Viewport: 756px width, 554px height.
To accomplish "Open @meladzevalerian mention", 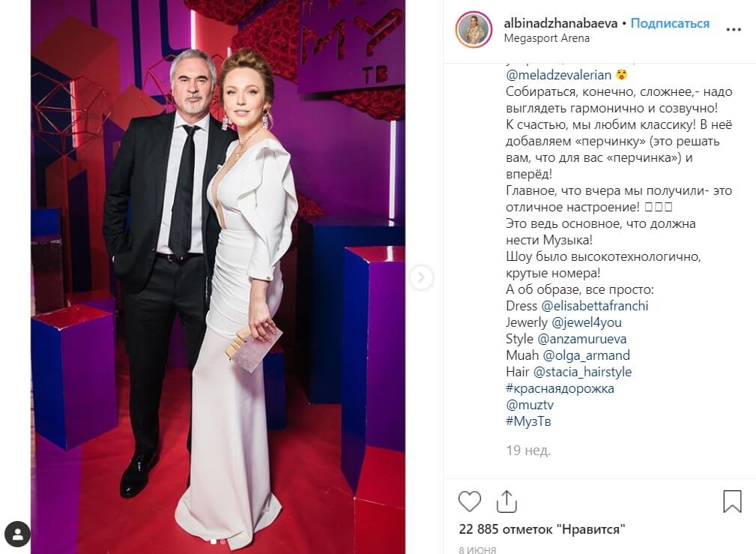I will [558, 75].
